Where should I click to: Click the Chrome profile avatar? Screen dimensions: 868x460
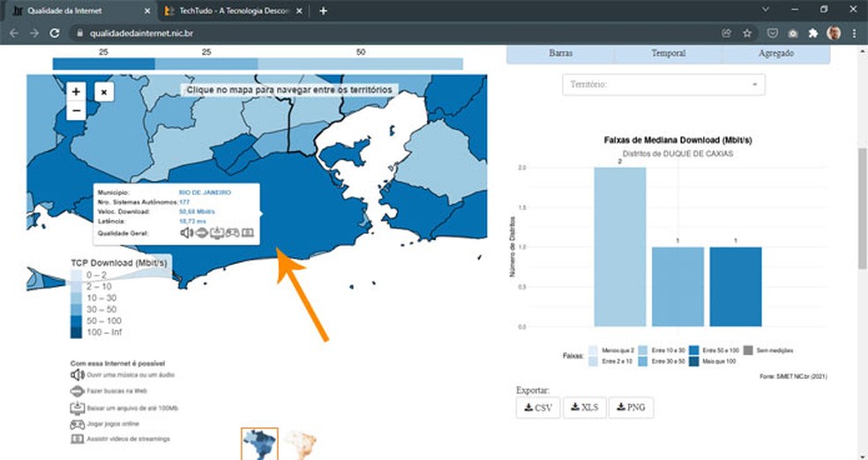point(834,33)
